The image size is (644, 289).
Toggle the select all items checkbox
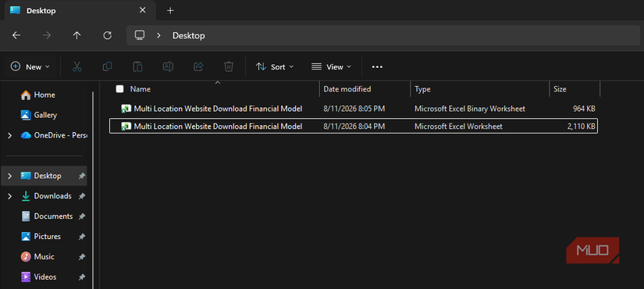[x=120, y=89]
